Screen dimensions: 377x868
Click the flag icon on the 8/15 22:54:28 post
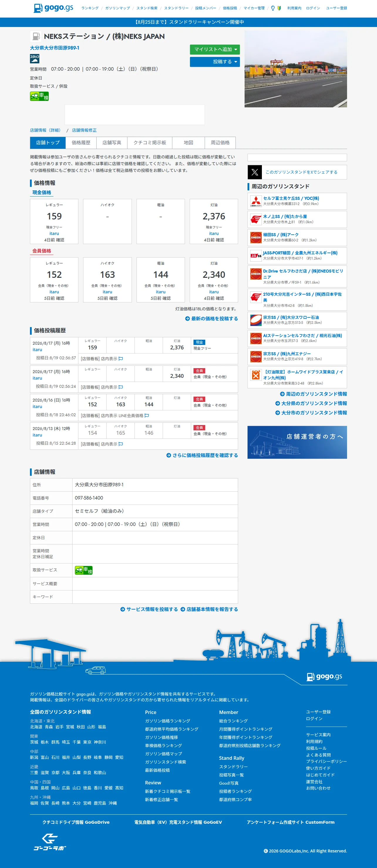[121, 444]
